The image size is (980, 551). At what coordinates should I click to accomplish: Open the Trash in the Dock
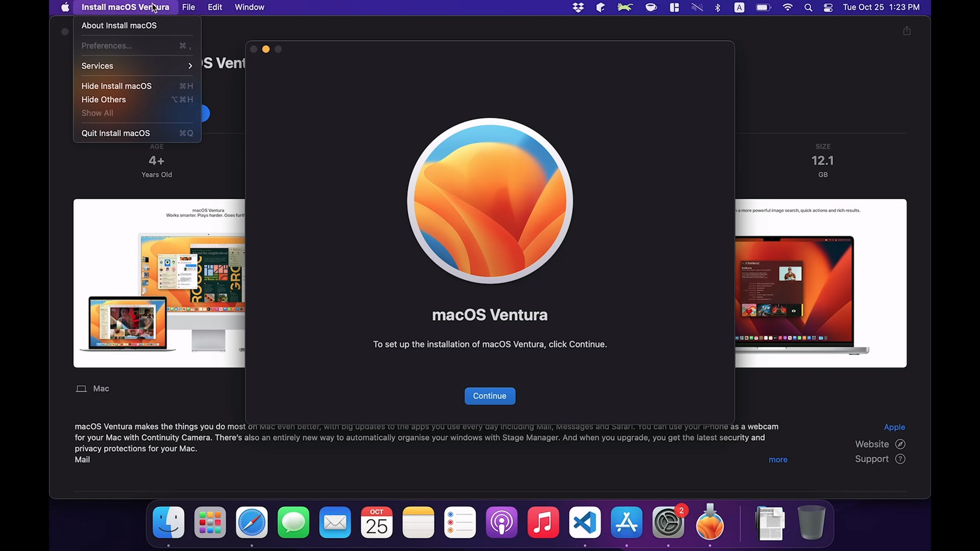pyautogui.click(x=811, y=523)
